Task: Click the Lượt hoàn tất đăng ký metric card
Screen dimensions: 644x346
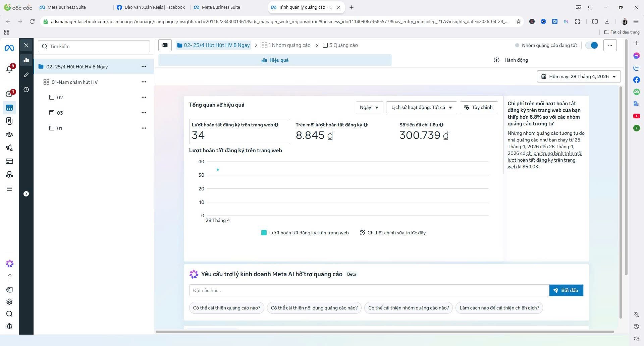Action: (239, 131)
